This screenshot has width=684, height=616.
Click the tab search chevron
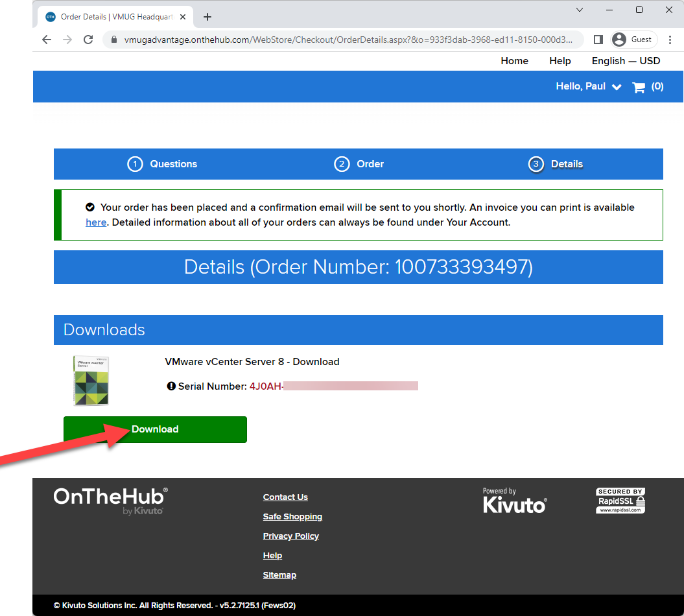(580, 10)
